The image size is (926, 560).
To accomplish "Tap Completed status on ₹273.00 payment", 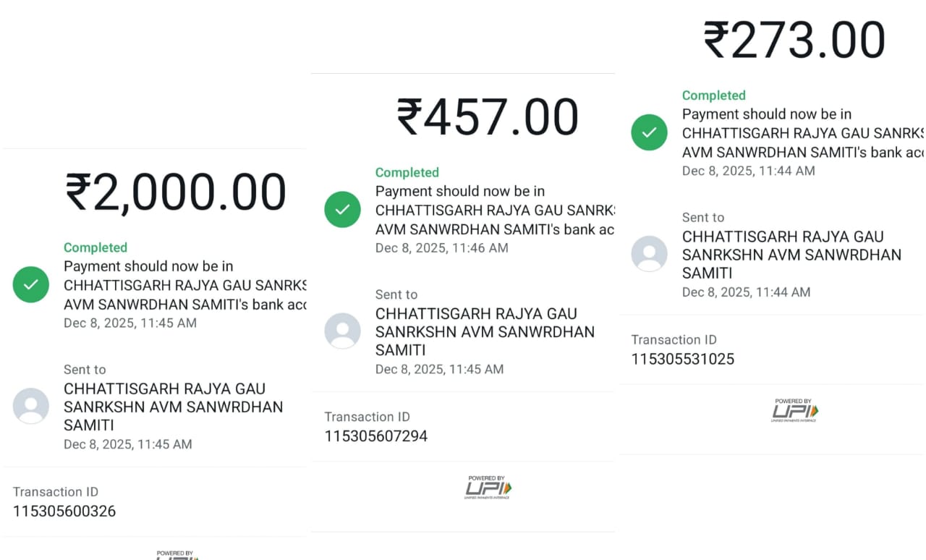I will coord(713,96).
